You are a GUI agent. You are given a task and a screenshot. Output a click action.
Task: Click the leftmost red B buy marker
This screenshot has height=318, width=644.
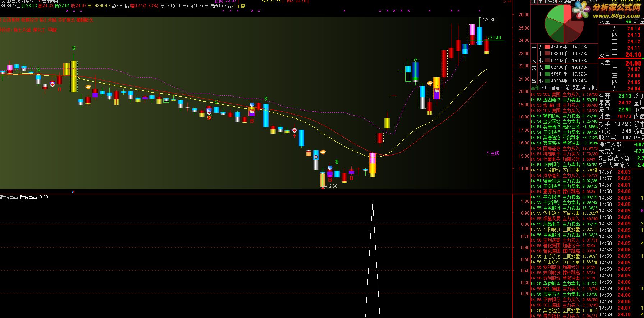[60, 89]
